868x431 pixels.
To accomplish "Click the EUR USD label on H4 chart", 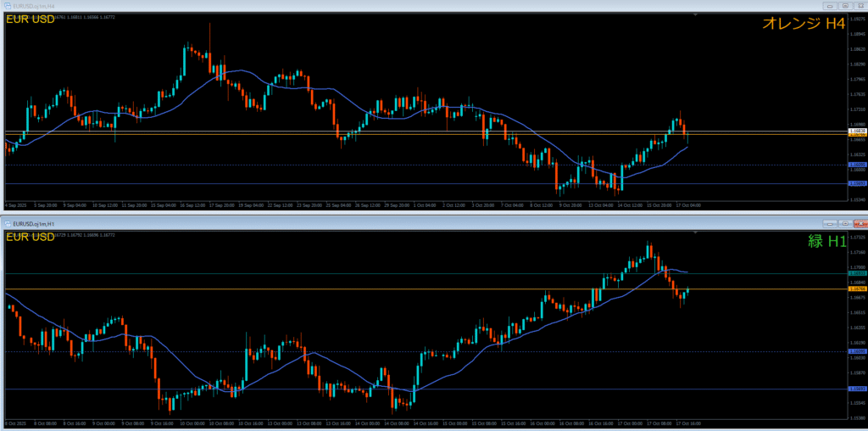I will click(31, 20).
